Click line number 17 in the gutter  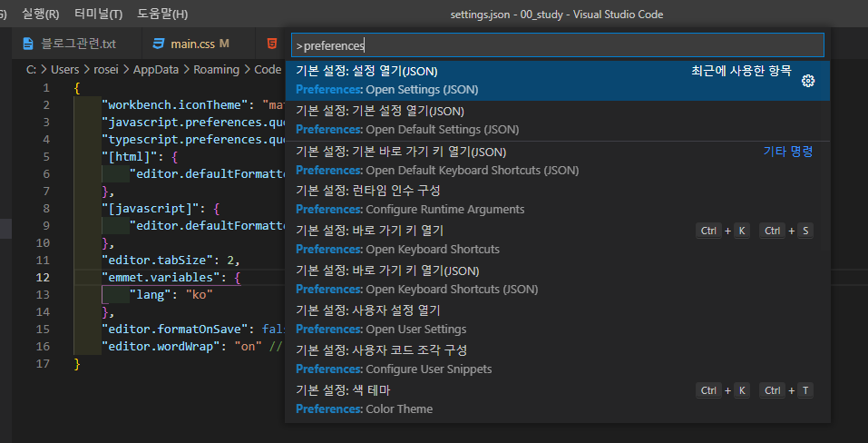(43, 364)
